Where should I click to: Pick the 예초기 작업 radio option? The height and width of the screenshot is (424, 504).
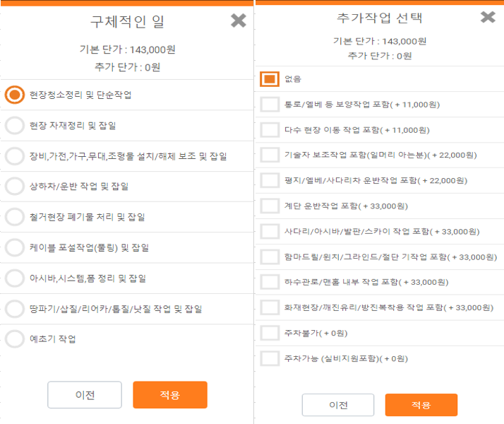14,338
